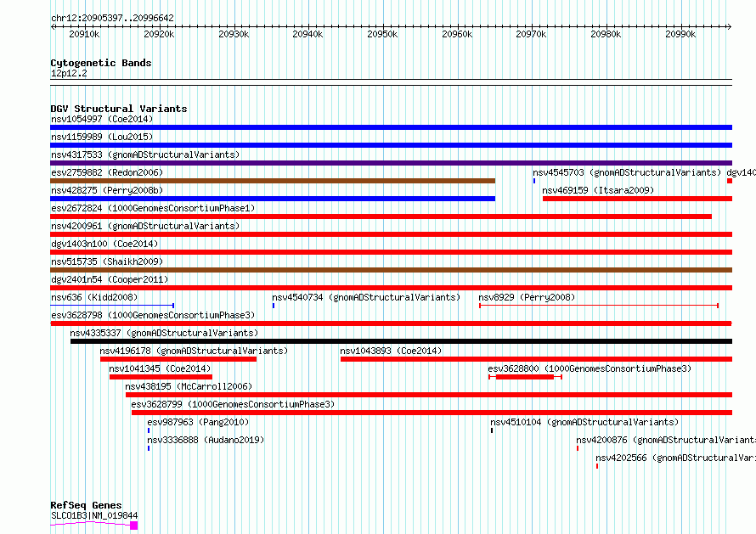Click the esv2759882 (Redon2006) label
Viewport: 756px width, 534px height.
click(107, 172)
